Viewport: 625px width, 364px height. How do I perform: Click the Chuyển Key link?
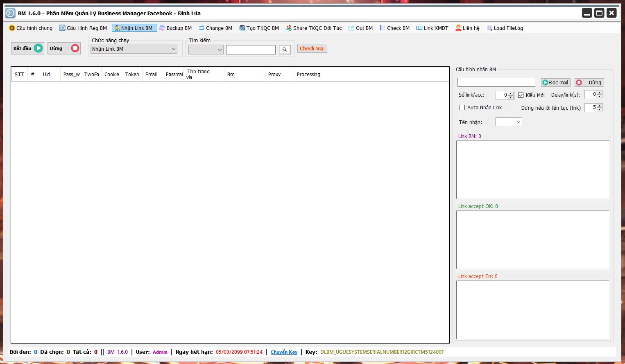284,352
